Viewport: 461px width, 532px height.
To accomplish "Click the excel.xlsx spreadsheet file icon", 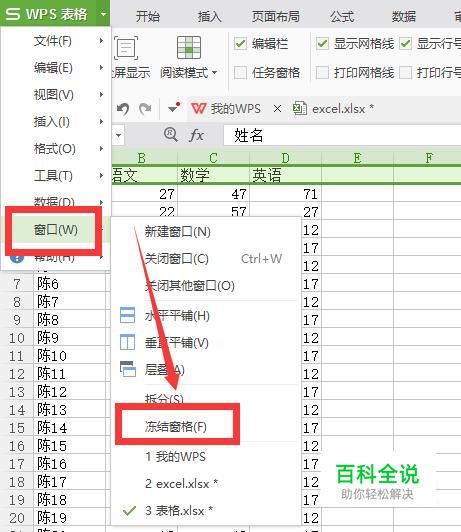I will (300, 109).
